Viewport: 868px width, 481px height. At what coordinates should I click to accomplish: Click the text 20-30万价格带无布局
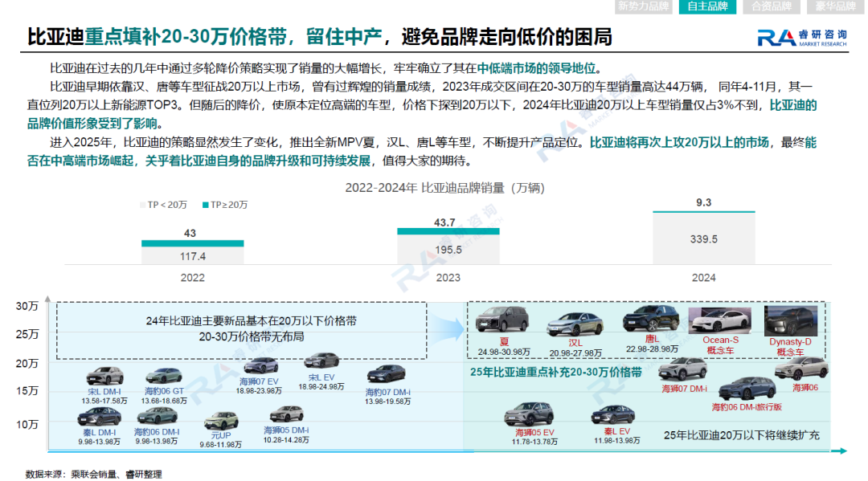tap(252, 336)
